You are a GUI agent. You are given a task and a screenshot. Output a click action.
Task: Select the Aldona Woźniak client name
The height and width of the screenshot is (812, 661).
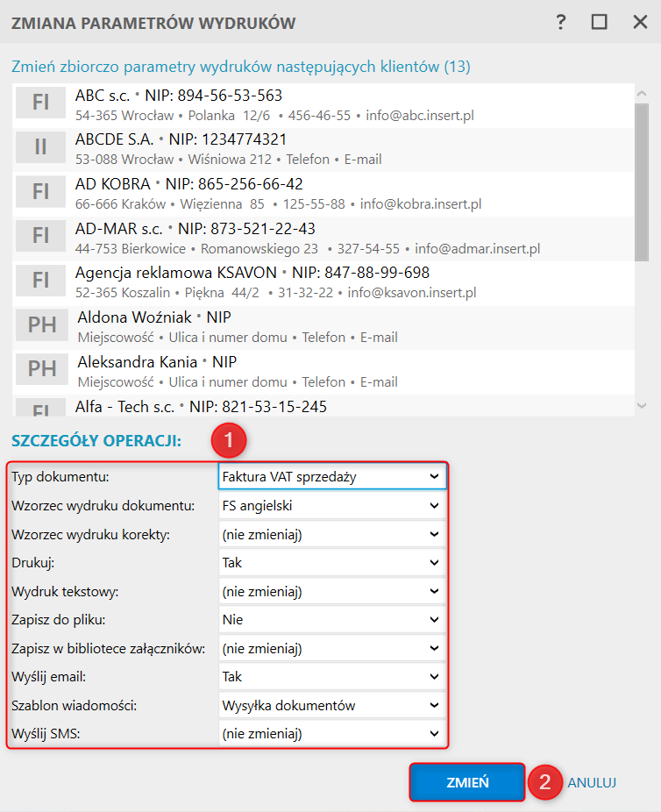[x=135, y=317]
